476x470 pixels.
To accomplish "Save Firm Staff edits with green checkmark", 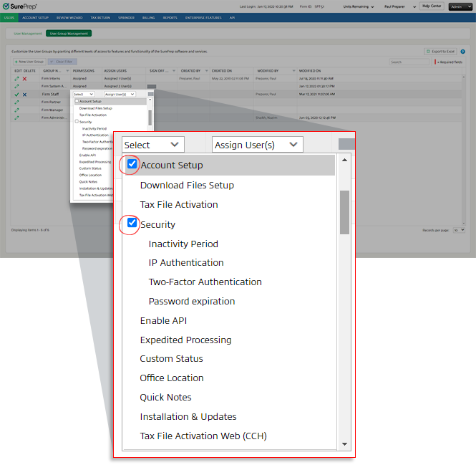I will pyautogui.click(x=16, y=94).
